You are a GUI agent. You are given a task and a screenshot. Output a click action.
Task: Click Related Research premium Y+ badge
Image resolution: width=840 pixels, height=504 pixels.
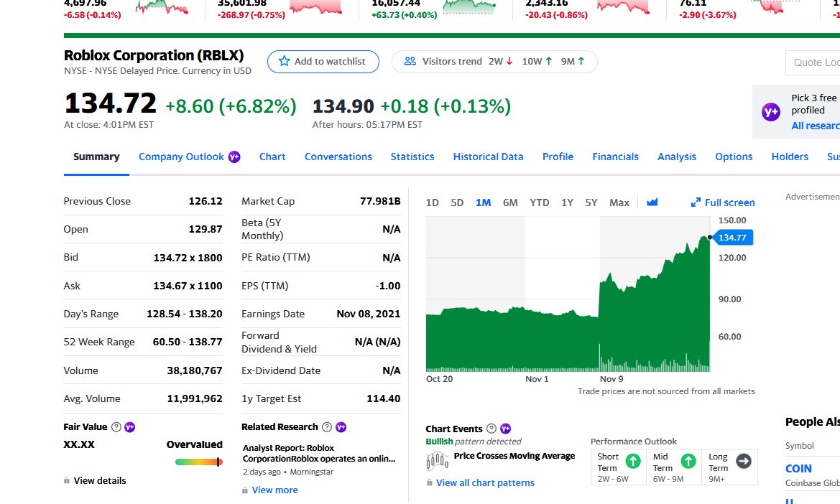(341, 427)
